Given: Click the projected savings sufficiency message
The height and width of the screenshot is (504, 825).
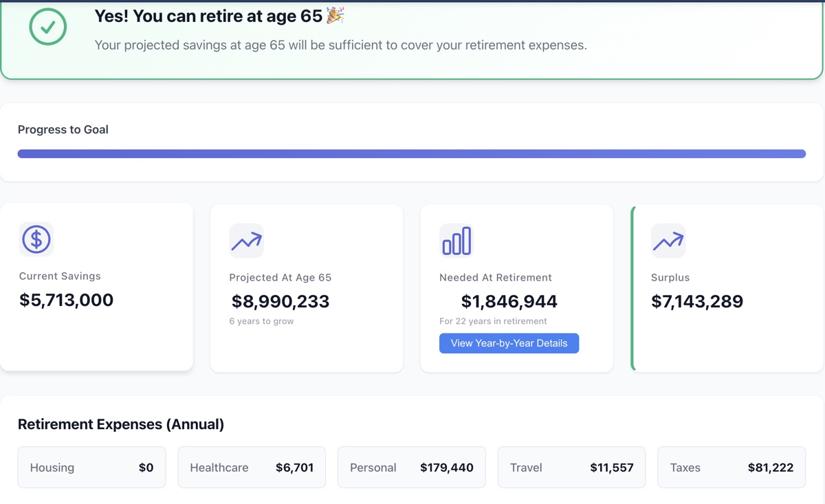Looking at the screenshot, I should pyautogui.click(x=341, y=45).
